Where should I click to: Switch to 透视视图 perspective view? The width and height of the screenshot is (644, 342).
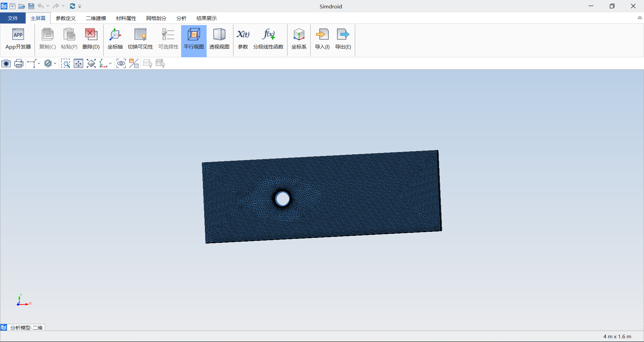pyautogui.click(x=219, y=39)
